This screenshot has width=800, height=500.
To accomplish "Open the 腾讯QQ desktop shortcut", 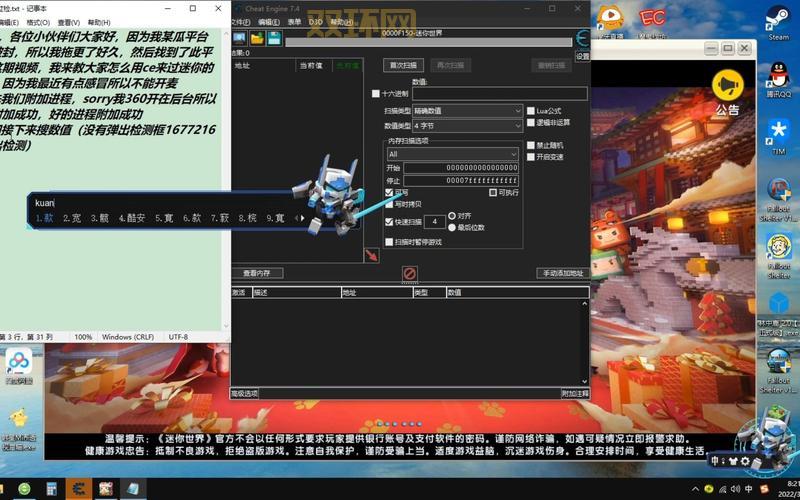I will (x=778, y=80).
